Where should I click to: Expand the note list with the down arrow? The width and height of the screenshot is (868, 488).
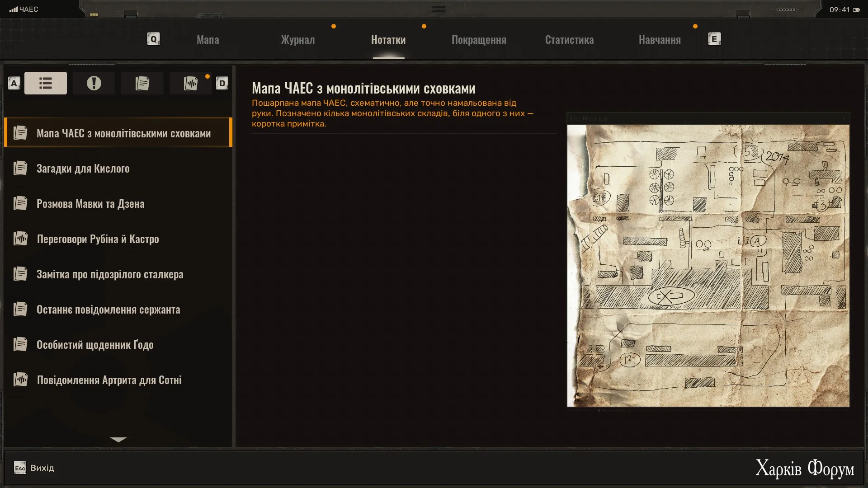[118, 439]
